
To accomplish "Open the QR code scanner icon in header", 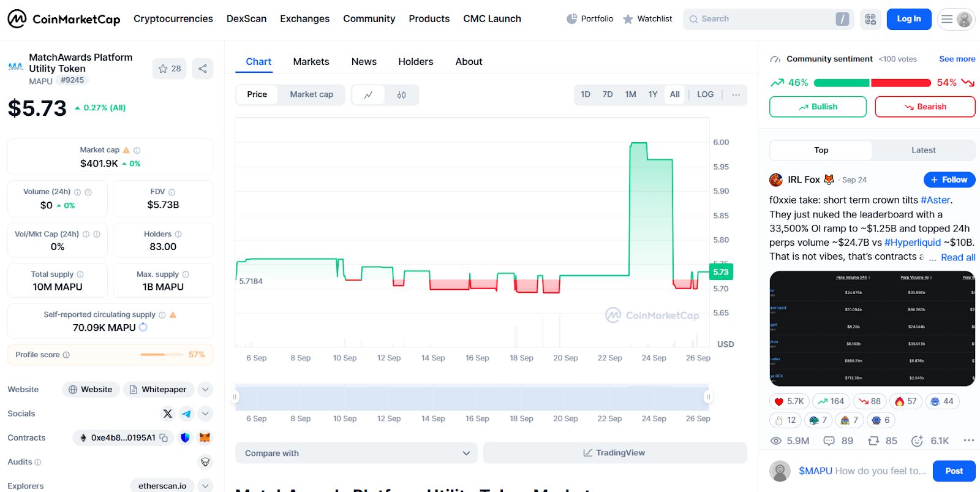I will click(x=870, y=19).
